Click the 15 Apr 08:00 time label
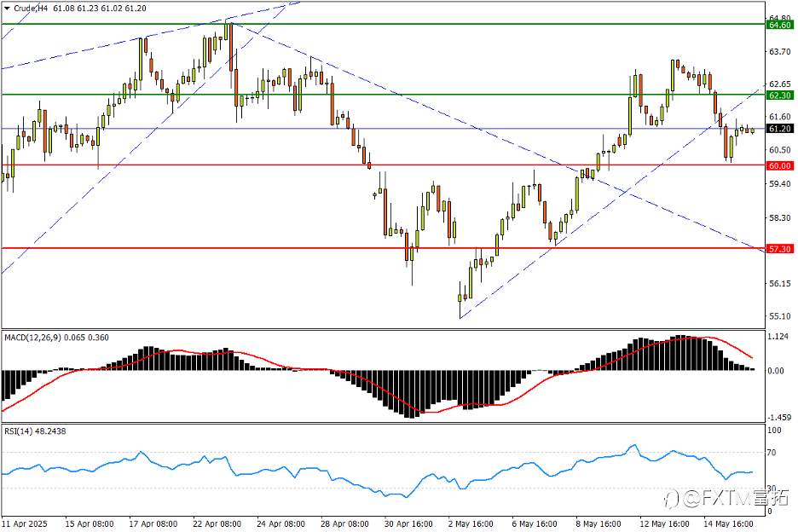This screenshot has width=798, height=532. [x=90, y=523]
